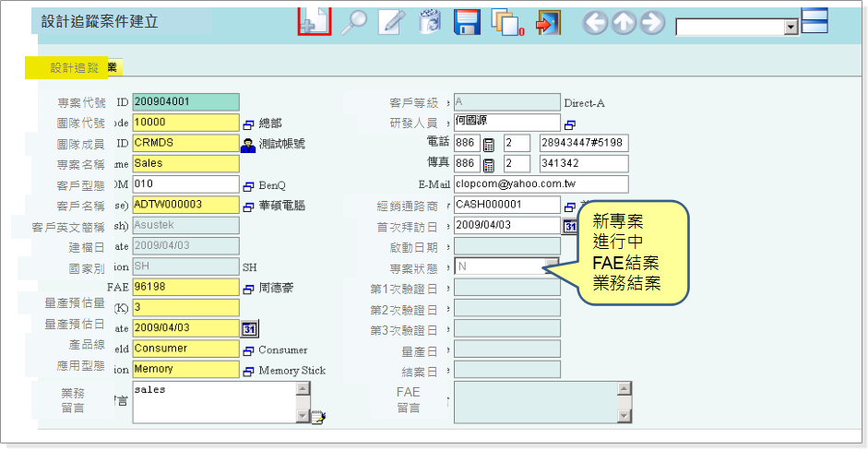The height and width of the screenshot is (449, 868).
Task: Click the copy records icon
Action: pyautogui.click(x=506, y=23)
